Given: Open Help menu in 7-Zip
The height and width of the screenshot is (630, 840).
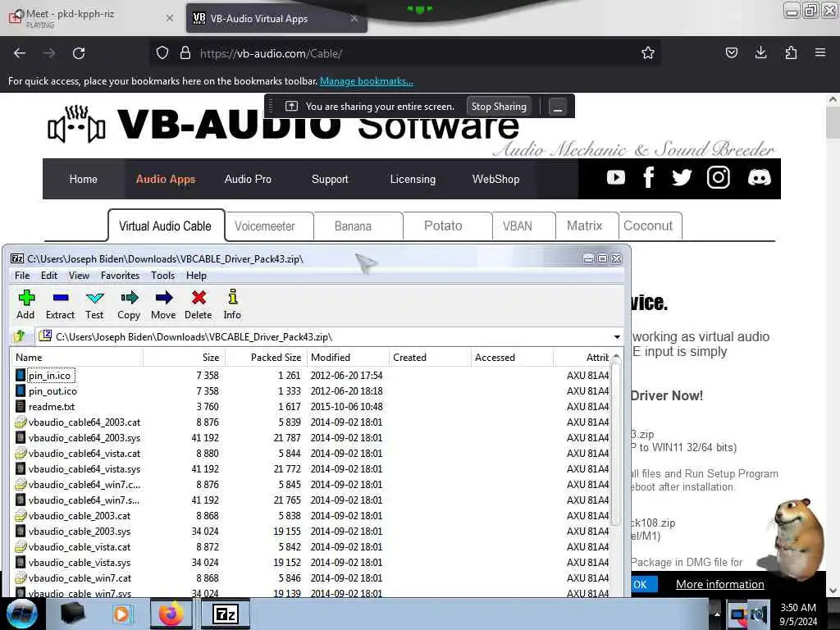Looking at the screenshot, I should coord(196,276).
